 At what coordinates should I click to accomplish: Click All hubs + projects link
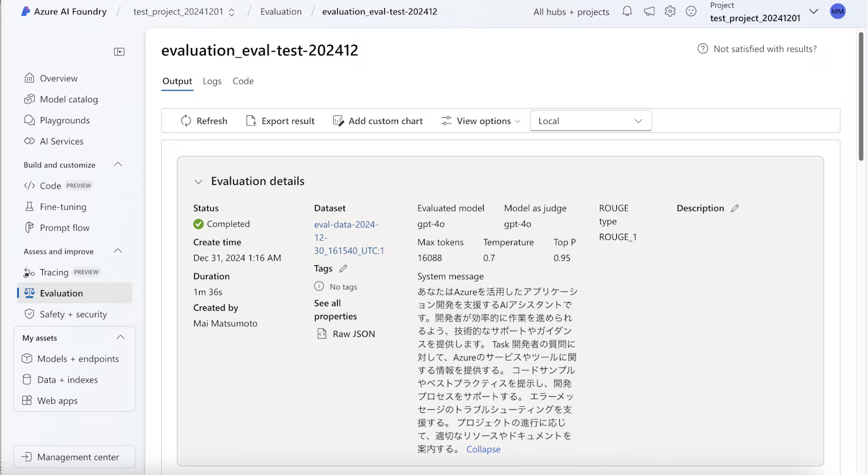[x=571, y=12]
